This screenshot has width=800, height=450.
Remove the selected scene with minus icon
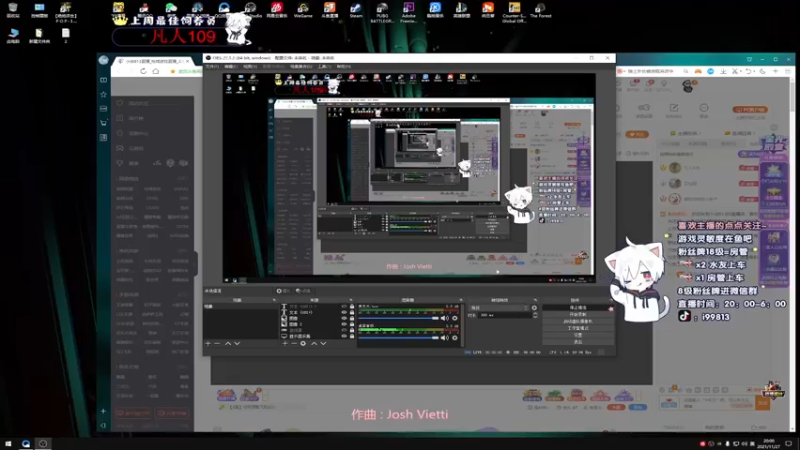pyautogui.click(x=217, y=343)
